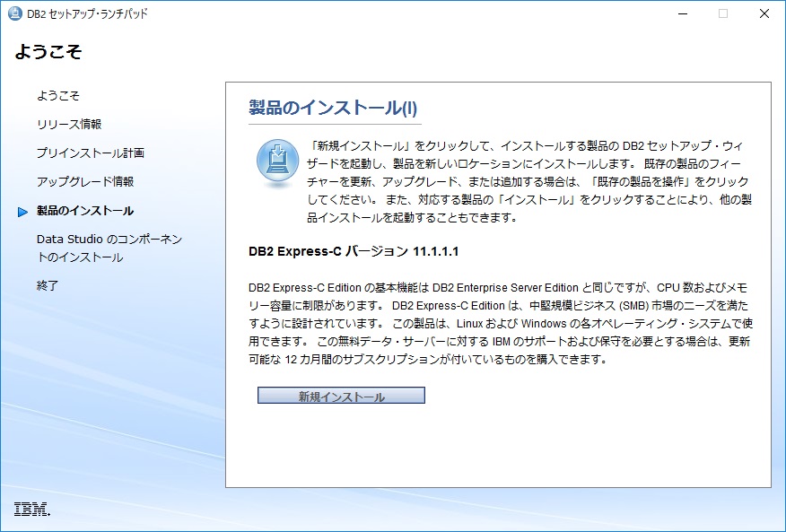Click the DB2 launchpad title bar icon
The image size is (786, 532).
[x=15, y=13]
